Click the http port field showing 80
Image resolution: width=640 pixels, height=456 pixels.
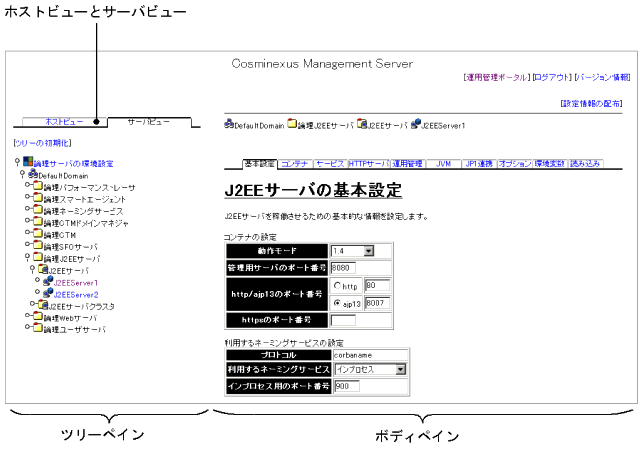pos(377,285)
